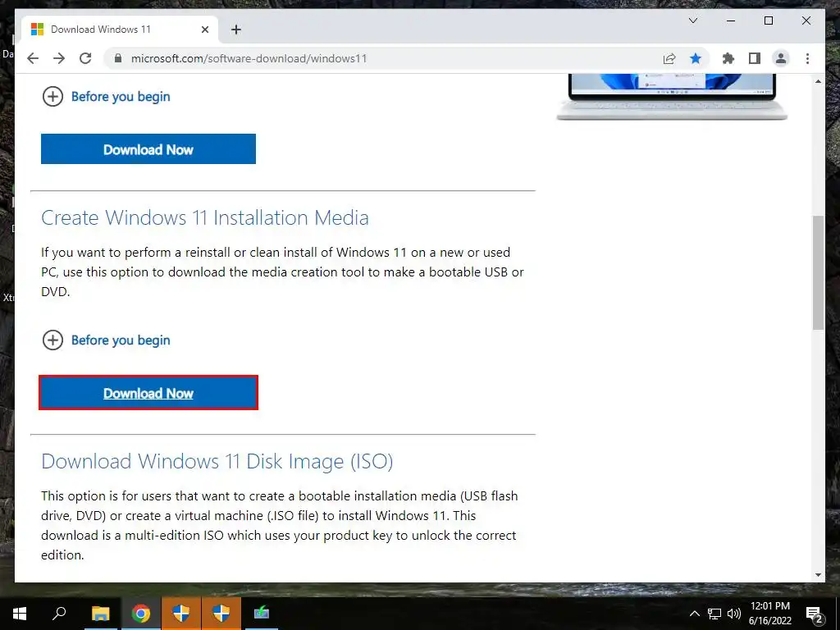
Task: Open taskbar search magnifier
Action: [x=59, y=614]
